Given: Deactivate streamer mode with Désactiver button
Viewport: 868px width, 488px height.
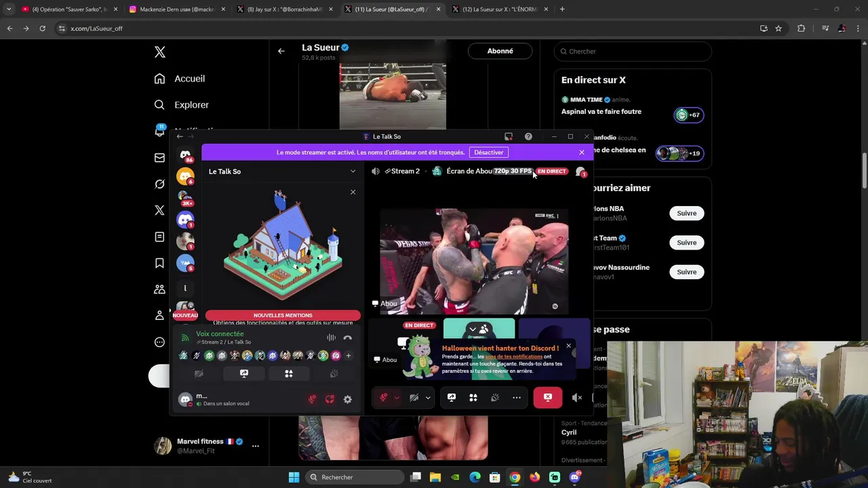Looking at the screenshot, I should pos(488,152).
